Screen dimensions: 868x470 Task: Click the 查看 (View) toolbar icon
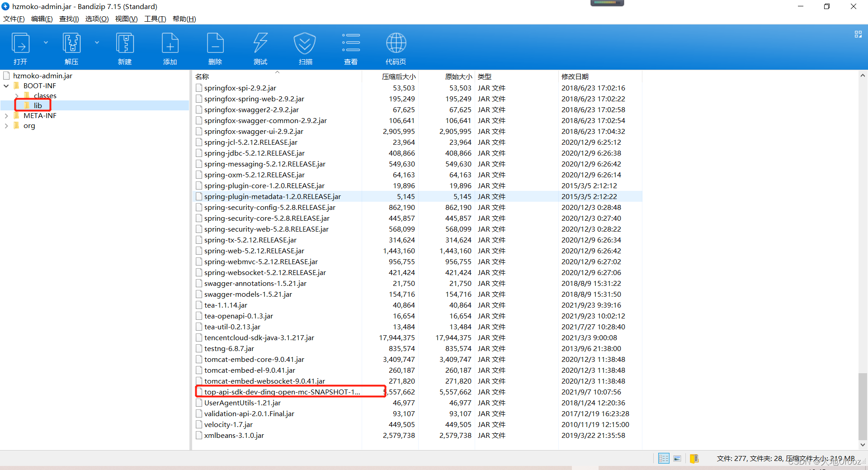[x=351, y=47]
